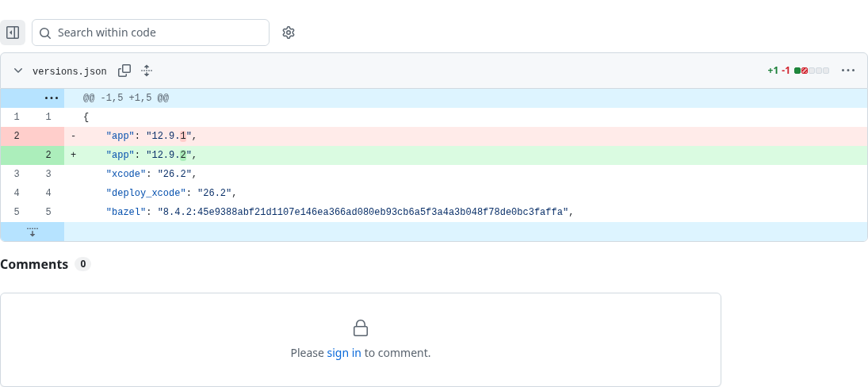Click the lock icon in comment box
This screenshot has width=868, height=387.
(361, 328)
